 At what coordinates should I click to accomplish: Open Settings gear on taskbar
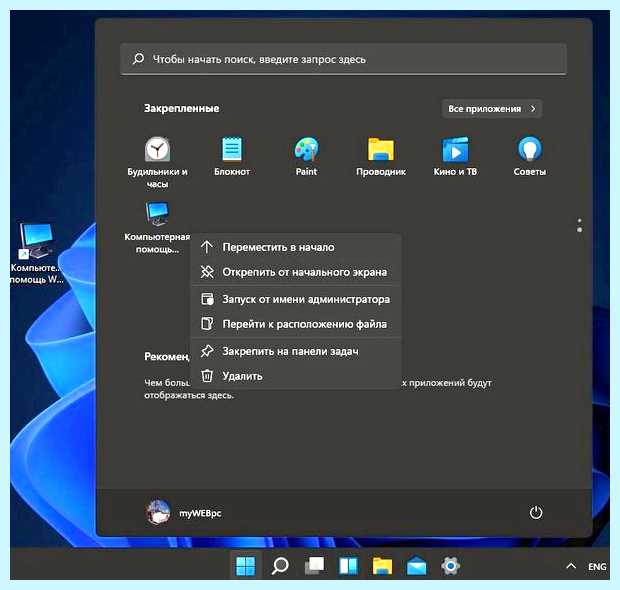pos(450,566)
